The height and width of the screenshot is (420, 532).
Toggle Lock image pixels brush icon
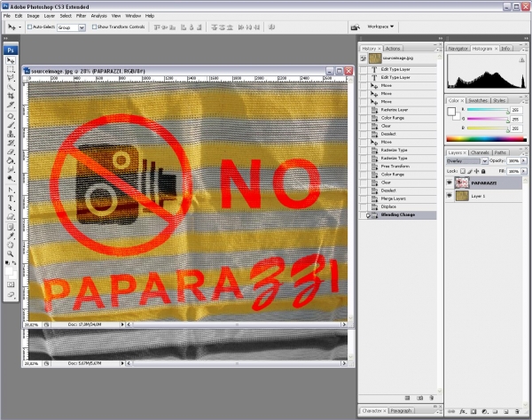(470, 171)
